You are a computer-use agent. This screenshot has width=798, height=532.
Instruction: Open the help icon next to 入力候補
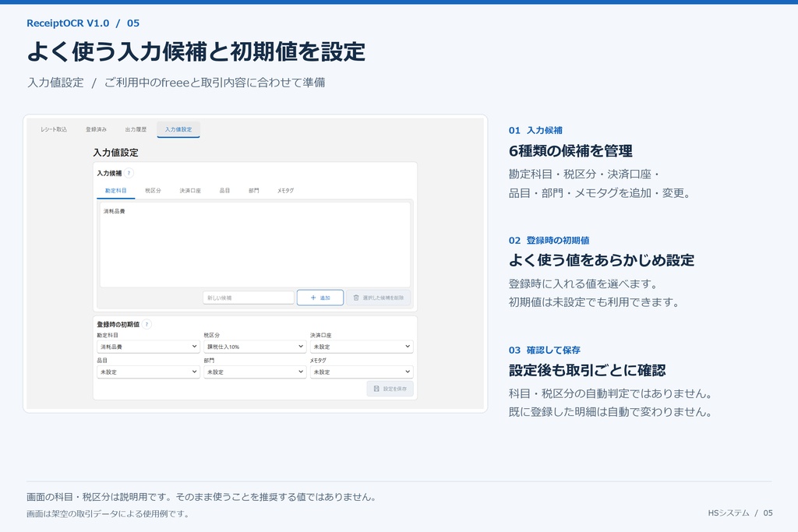tap(129, 173)
